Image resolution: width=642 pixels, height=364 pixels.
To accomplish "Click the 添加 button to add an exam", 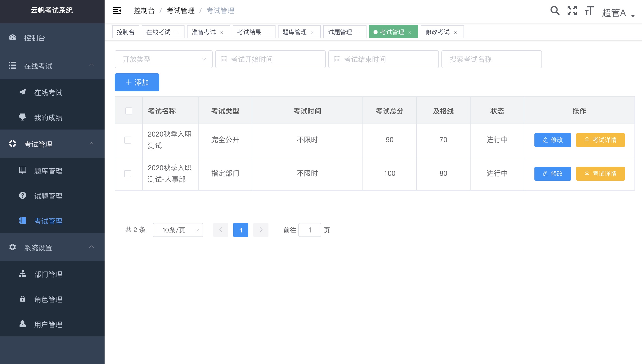I will point(137,82).
